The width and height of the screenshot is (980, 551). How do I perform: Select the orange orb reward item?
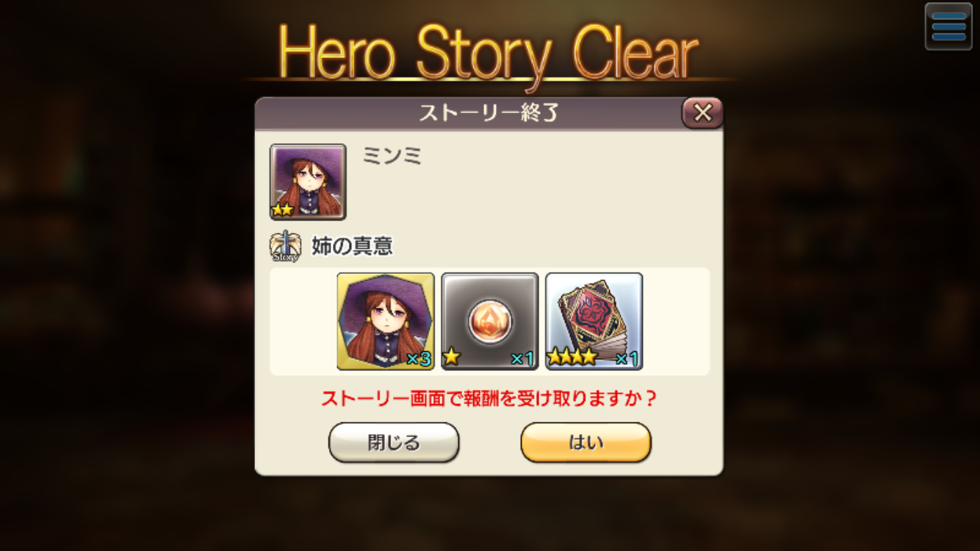pos(490,321)
